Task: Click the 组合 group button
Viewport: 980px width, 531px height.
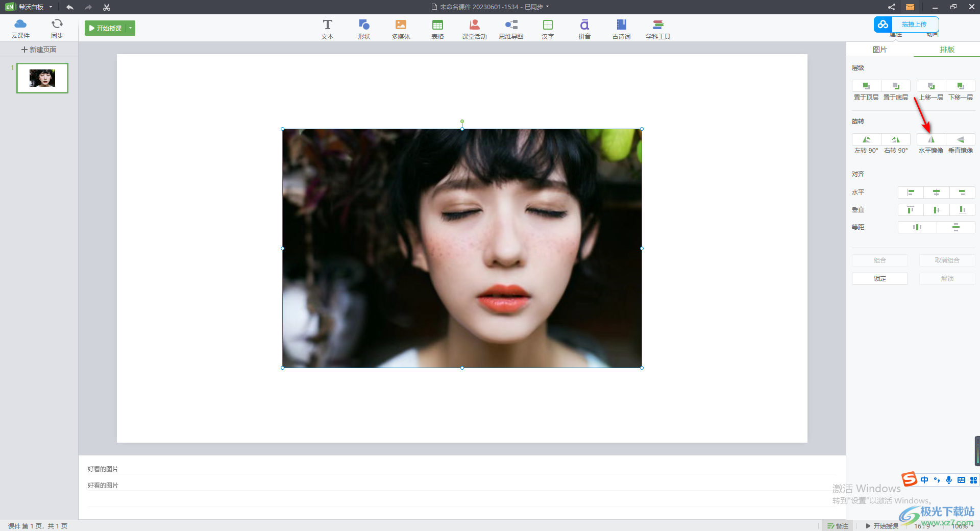Action: (x=880, y=260)
